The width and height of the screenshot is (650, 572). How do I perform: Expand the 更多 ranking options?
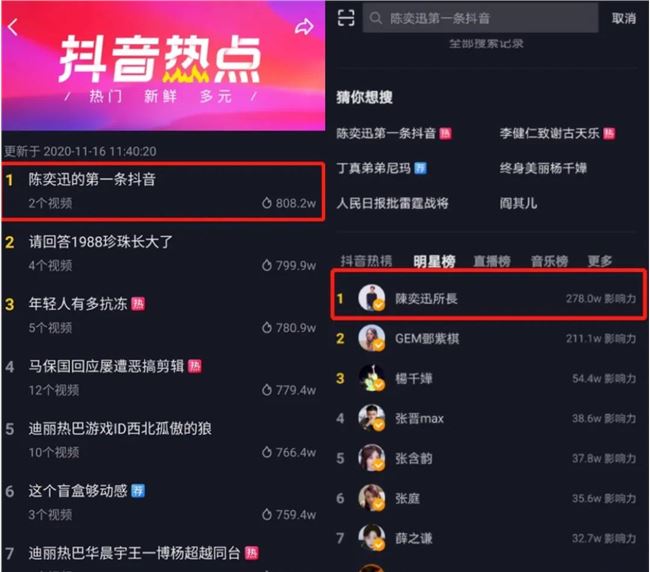coord(599,261)
